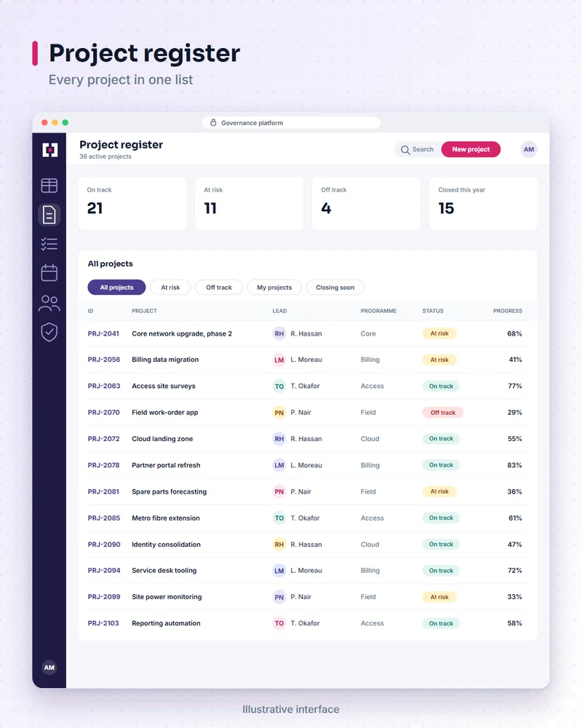Click LM avatar on the PRJ-2056 row
This screenshot has height=728, width=582.
279,360
